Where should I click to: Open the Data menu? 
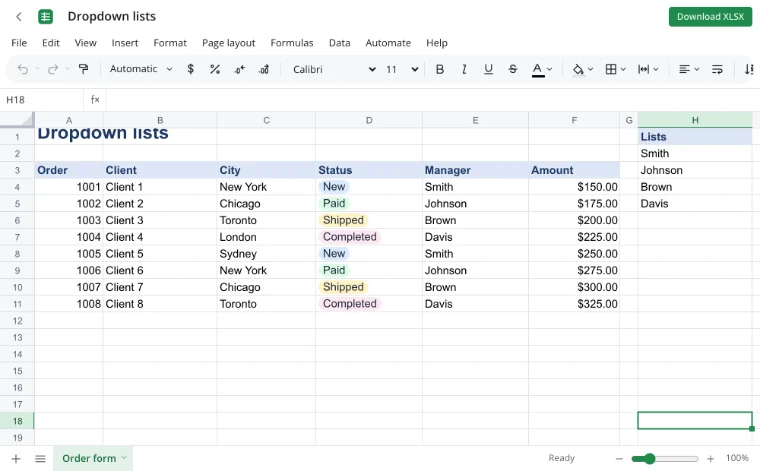coord(339,43)
